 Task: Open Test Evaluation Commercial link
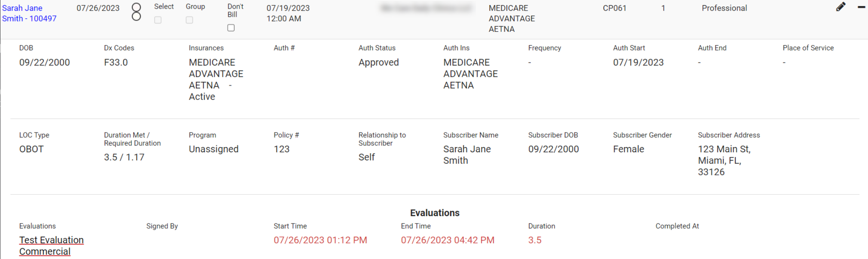click(51, 246)
